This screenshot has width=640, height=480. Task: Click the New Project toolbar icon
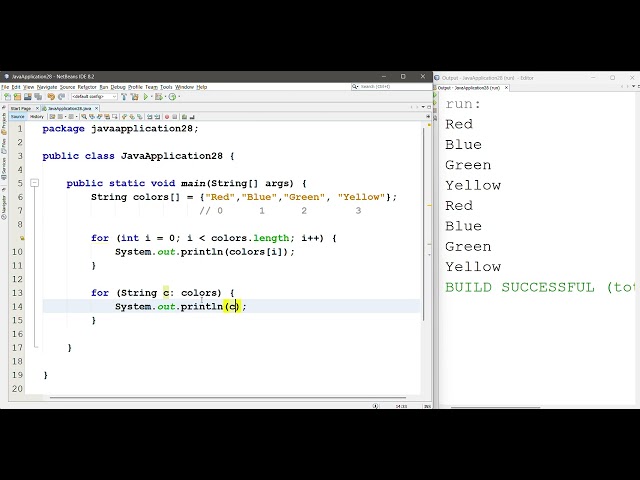point(17,97)
